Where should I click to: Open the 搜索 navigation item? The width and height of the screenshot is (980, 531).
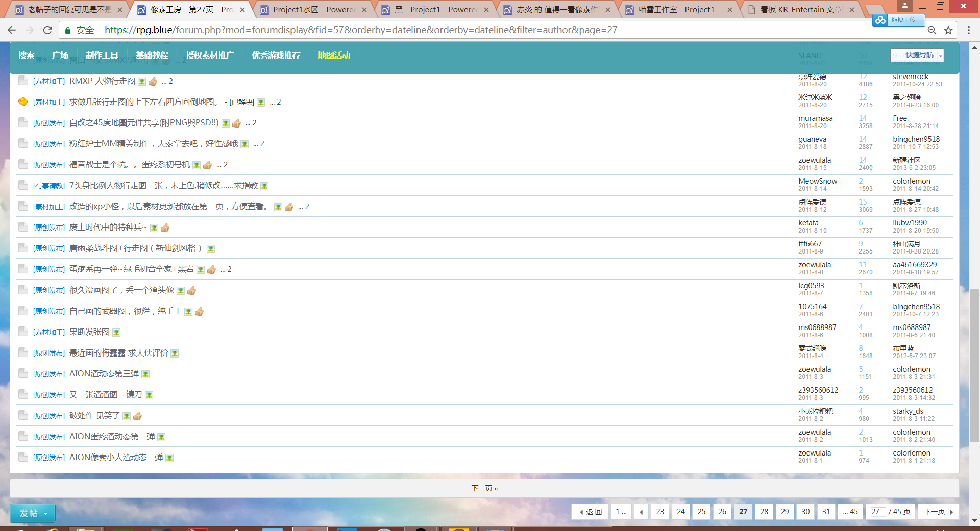tap(26, 55)
